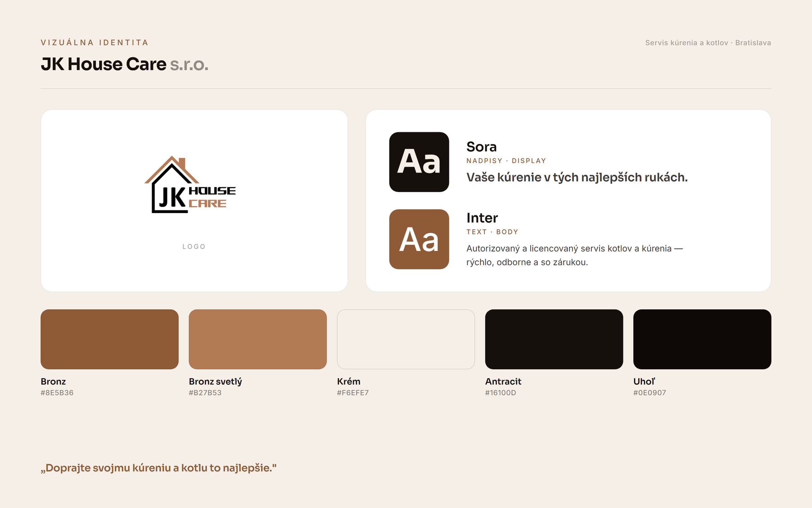Click the Sora font name
The width and height of the screenshot is (812, 508).
[481, 147]
